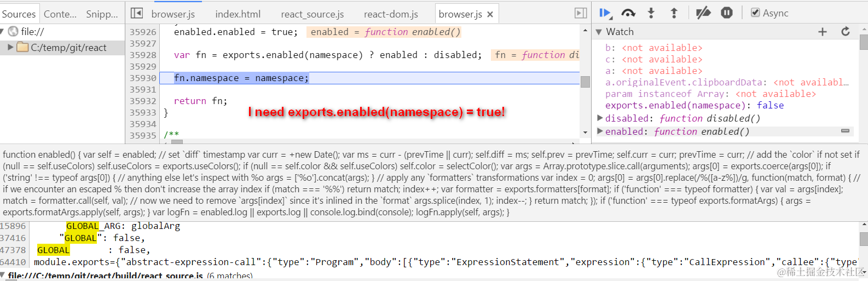Viewport: 868px width, 281px height.
Task: Click line number 35928 in gutter
Action: [143, 55]
